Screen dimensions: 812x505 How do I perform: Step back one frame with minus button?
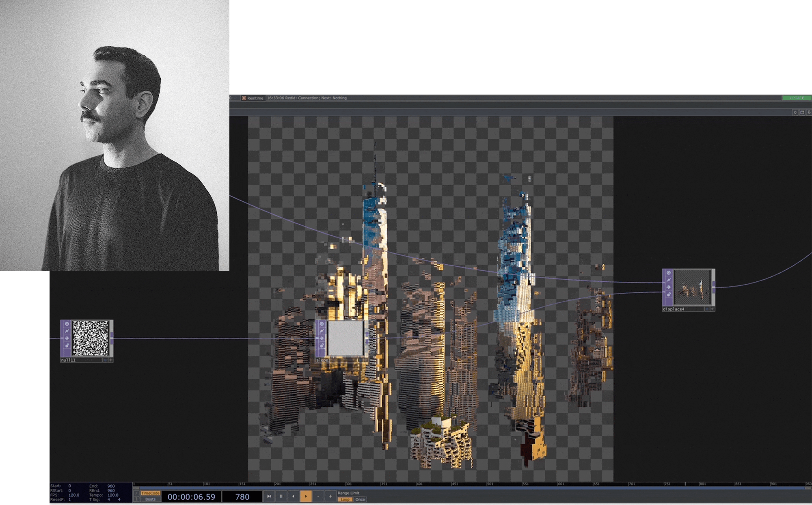(318, 496)
